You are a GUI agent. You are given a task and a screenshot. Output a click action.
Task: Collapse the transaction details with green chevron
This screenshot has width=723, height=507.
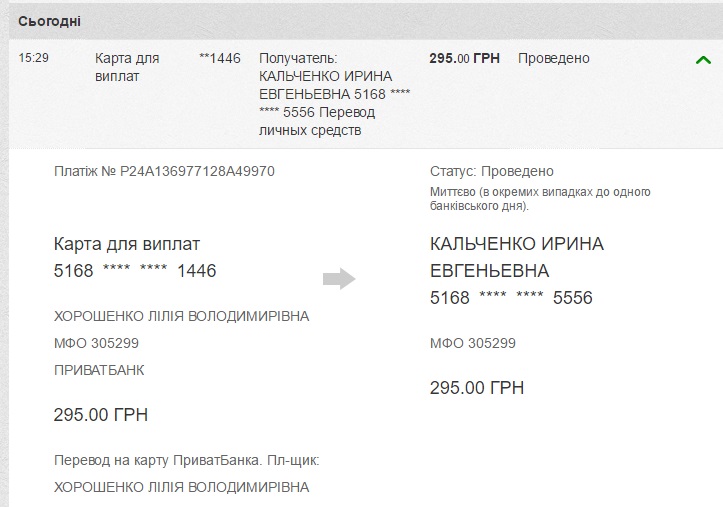tap(703, 60)
